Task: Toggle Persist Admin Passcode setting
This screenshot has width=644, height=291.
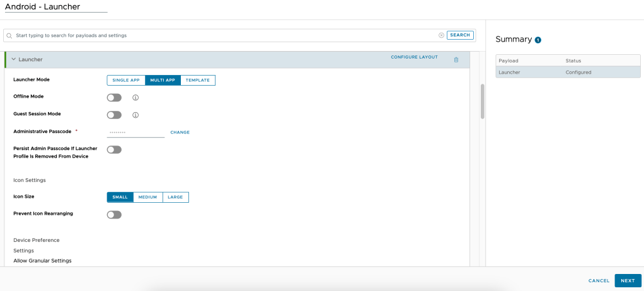Action: click(x=114, y=149)
